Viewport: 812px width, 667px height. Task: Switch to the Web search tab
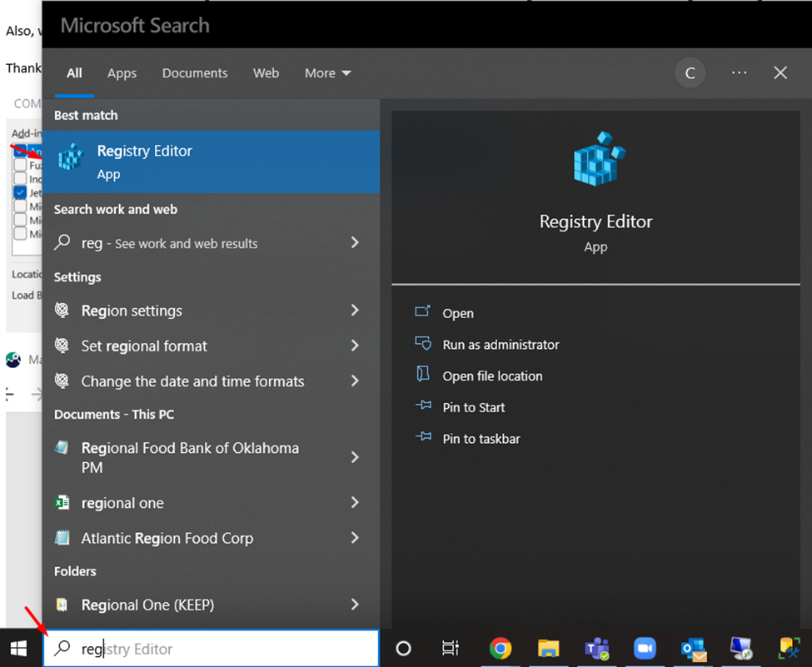pyautogui.click(x=267, y=73)
